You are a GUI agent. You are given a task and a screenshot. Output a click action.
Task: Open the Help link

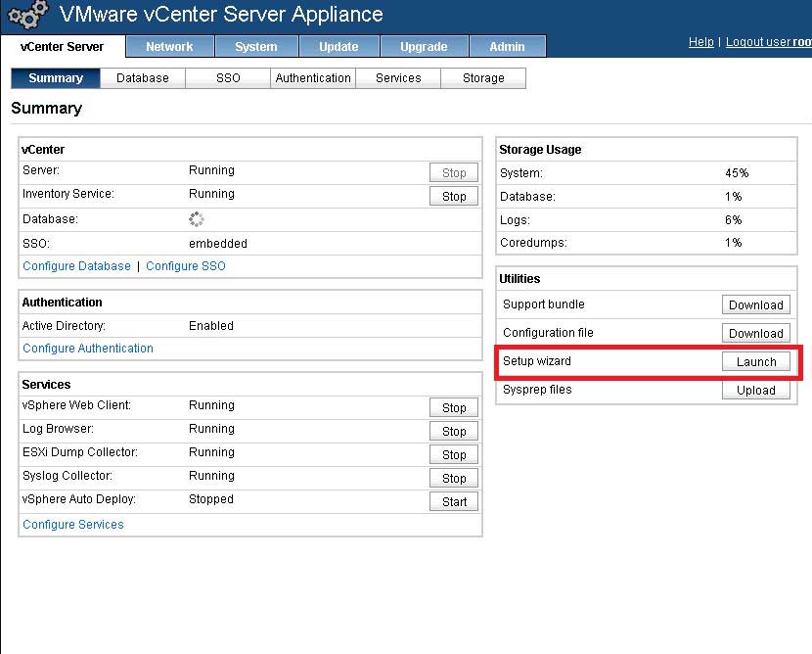[700, 42]
